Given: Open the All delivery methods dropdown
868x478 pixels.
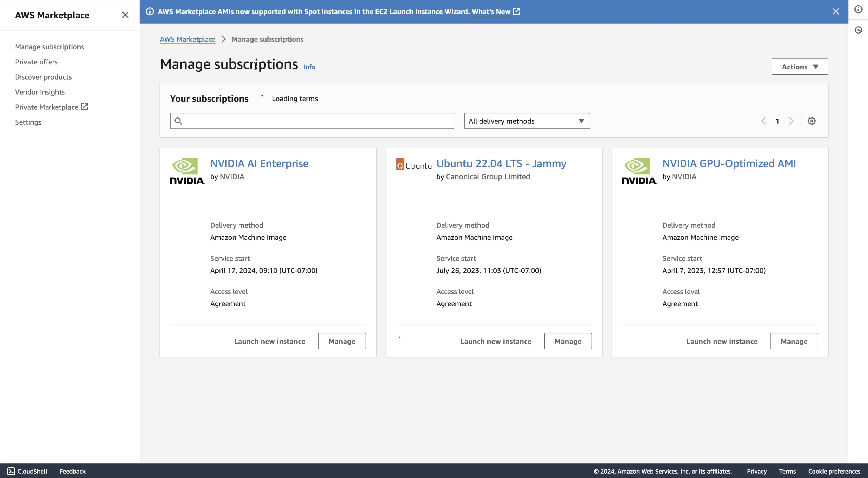Looking at the screenshot, I should coord(527,121).
